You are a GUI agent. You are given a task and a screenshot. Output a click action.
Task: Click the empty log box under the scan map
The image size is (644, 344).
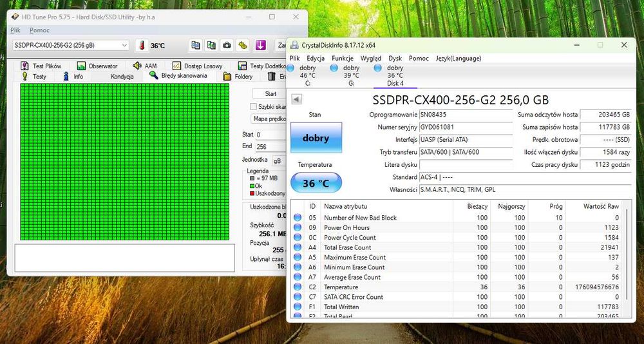point(124,258)
